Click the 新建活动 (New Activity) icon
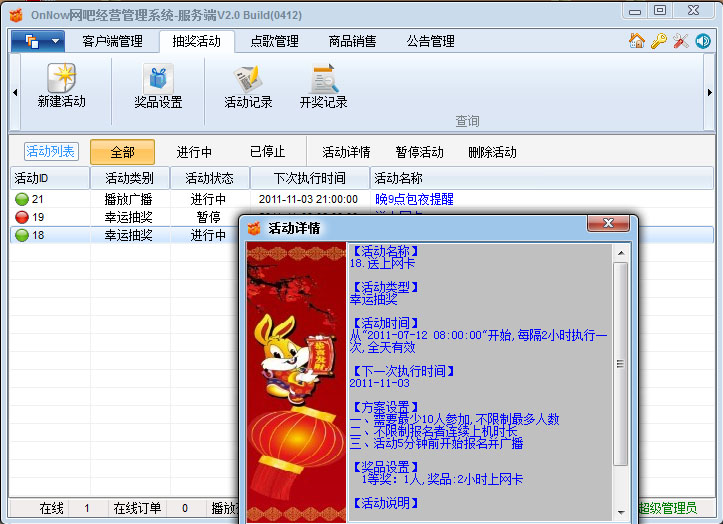This screenshot has height=524, width=723. pos(62,85)
